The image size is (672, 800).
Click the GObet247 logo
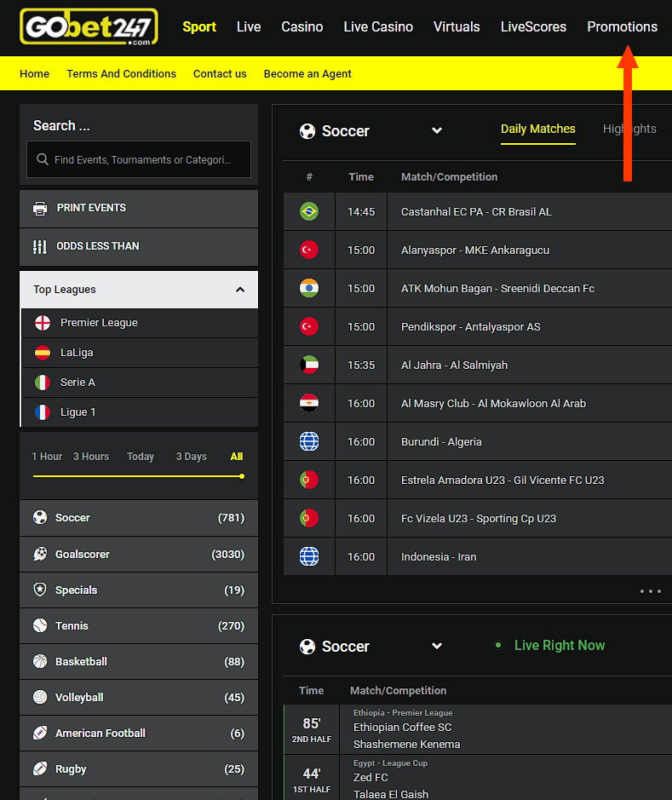(x=89, y=27)
